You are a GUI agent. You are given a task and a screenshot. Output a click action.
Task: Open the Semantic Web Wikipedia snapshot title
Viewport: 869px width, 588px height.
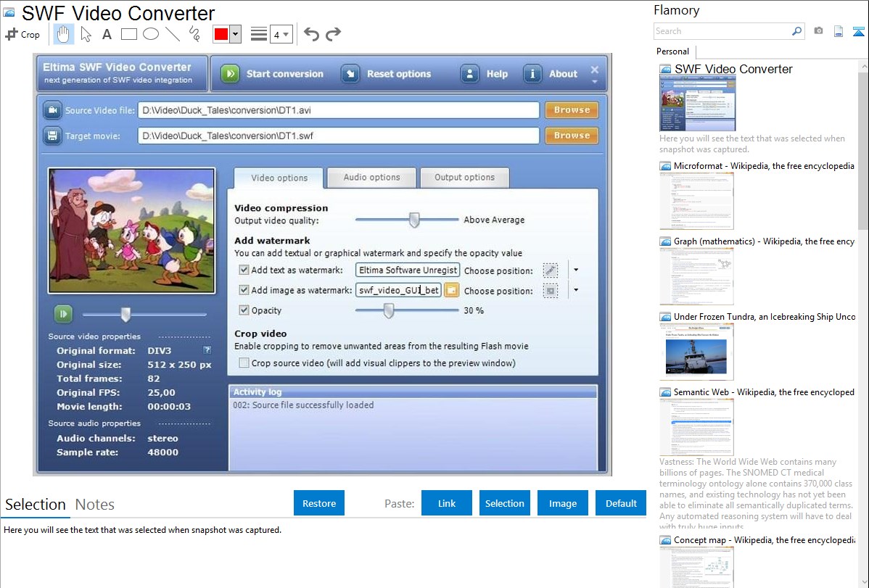764,392
